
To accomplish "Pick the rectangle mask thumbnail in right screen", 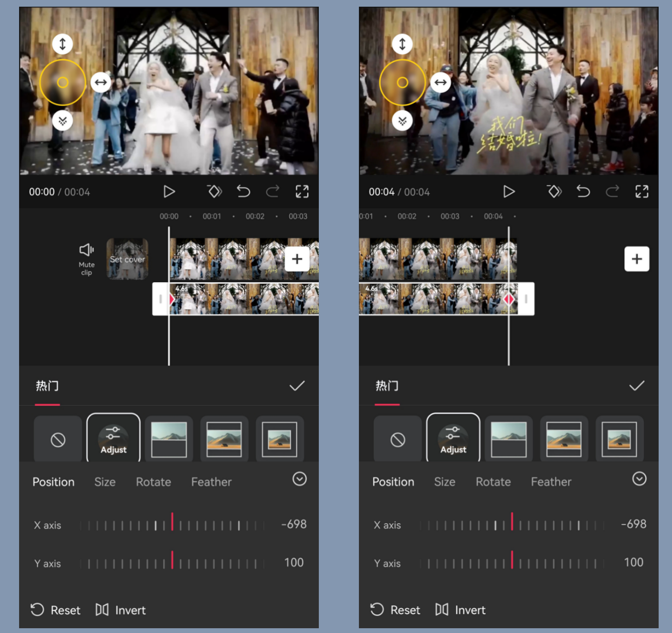I will coord(619,439).
